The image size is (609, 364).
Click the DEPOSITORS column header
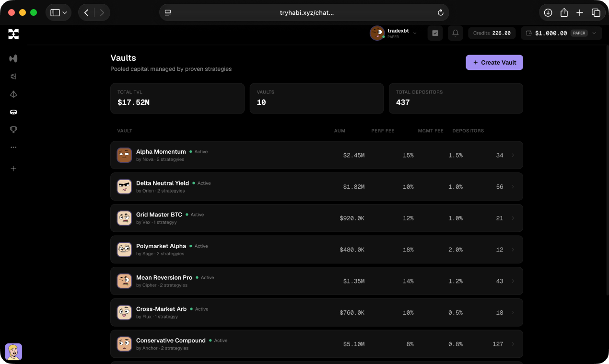click(x=468, y=131)
